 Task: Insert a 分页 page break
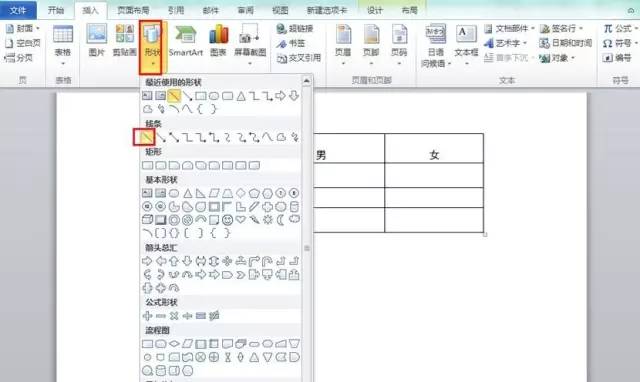[x=19, y=58]
